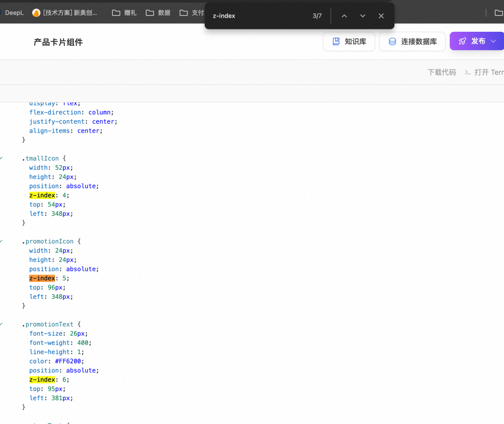
Task: Click the 连接数据库 connect database button
Action: coord(412,42)
